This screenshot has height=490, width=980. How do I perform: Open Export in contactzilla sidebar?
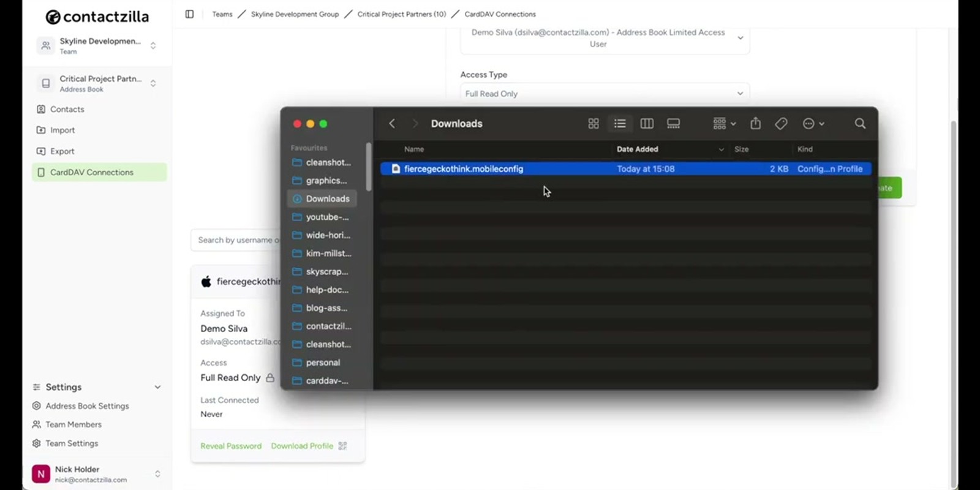[x=99, y=151]
